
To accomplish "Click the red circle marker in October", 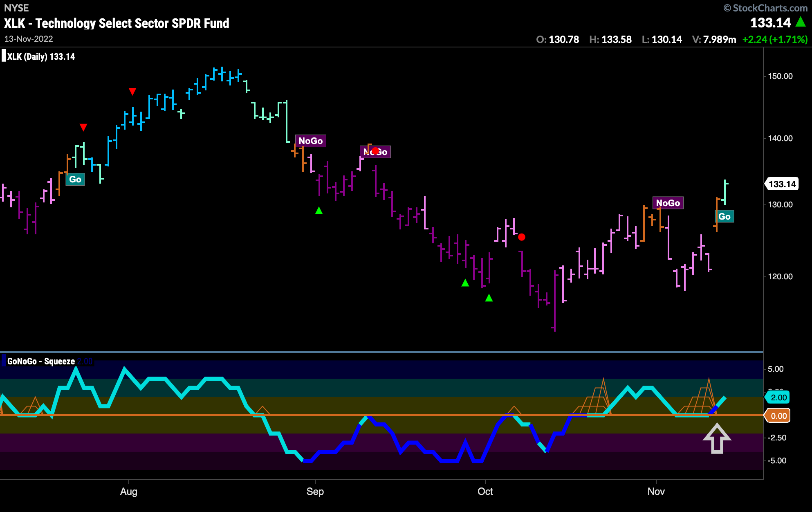I will coord(522,237).
